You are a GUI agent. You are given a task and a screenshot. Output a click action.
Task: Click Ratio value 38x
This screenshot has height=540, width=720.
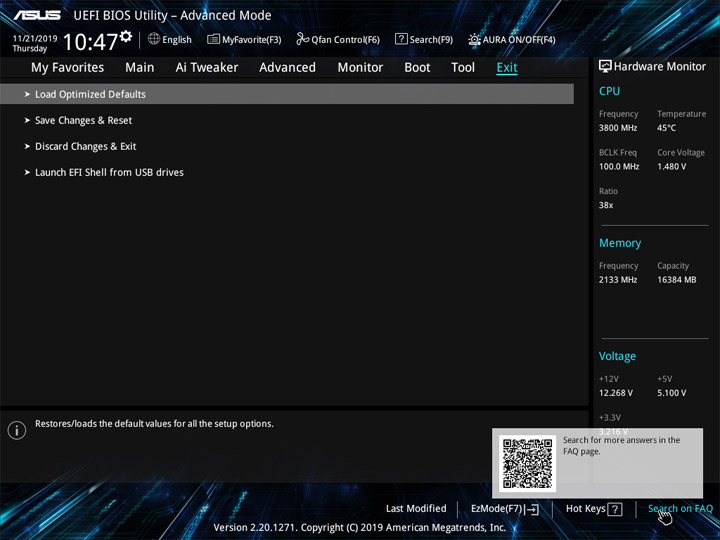click(x=606, y=205)
